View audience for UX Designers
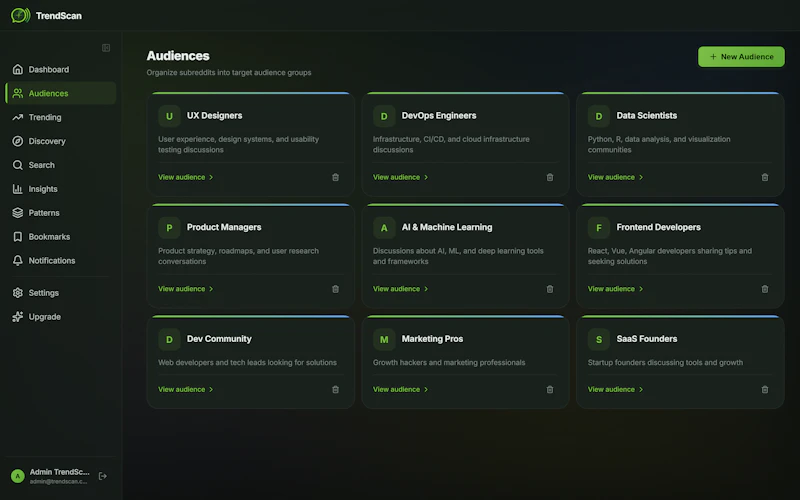Viewport: 800px width, 500px height. pos(186,177)
